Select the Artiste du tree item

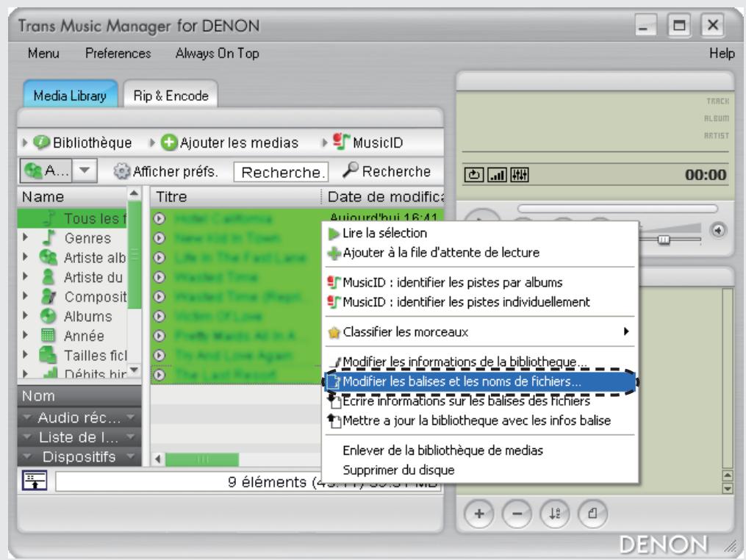click(x=72, y=277)
